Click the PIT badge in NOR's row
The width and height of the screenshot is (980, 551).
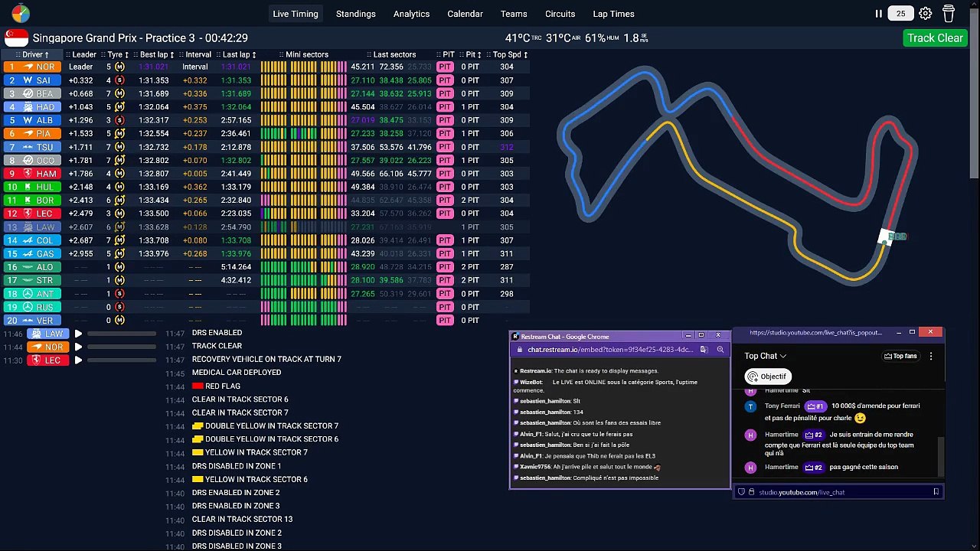click(445, 67)
